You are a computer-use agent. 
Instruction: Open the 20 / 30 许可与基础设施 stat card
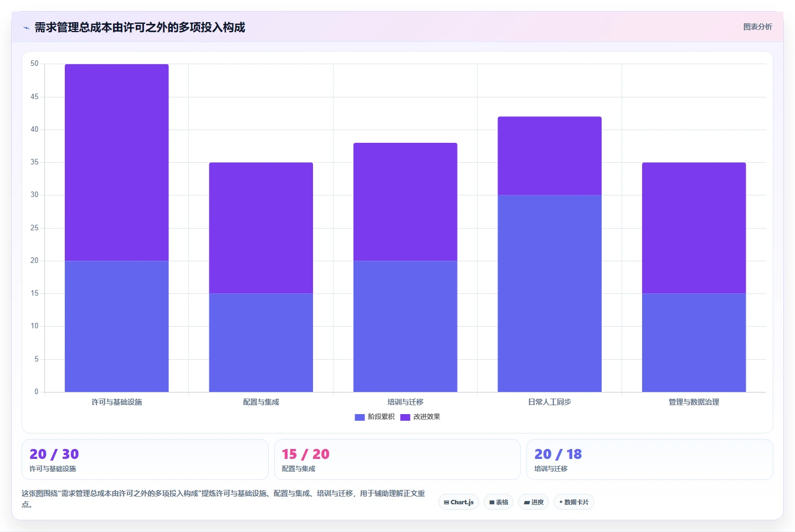[145, 459]
